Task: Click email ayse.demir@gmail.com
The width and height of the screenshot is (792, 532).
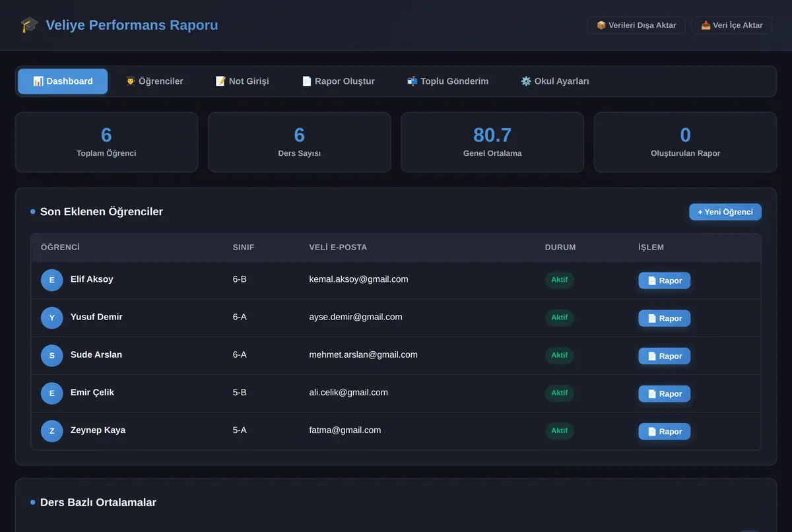Action: point(356,317)
